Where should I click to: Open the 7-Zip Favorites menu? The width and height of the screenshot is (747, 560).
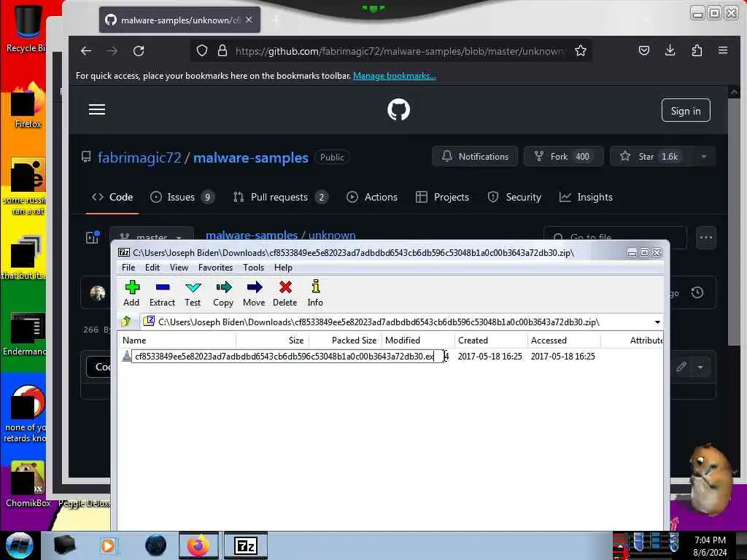tap(215, 268)
